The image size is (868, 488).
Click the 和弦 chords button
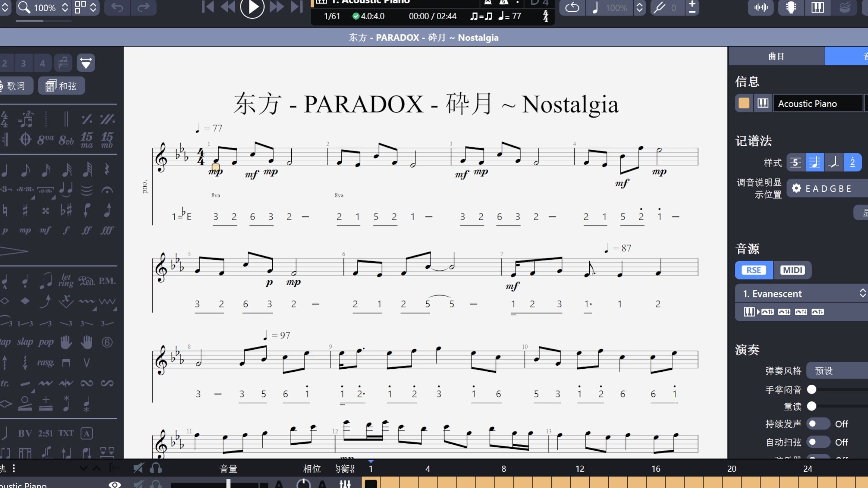coord(61,86)
